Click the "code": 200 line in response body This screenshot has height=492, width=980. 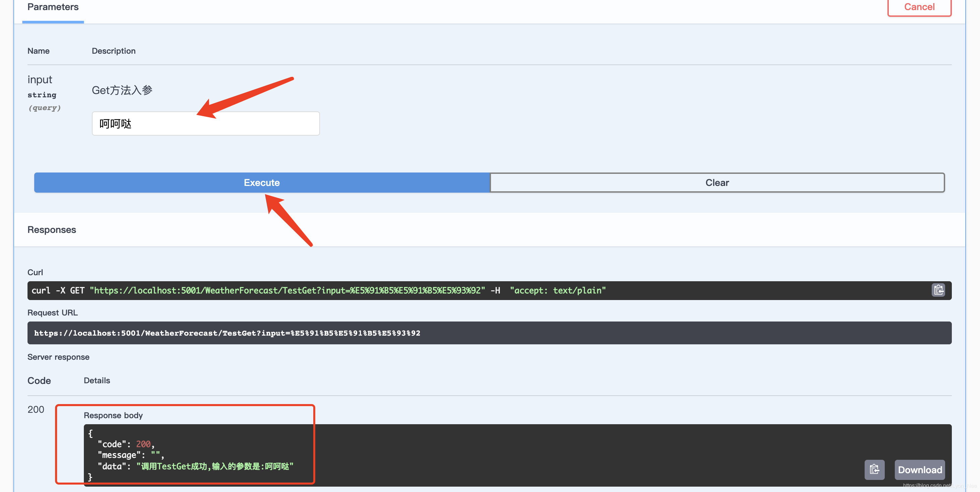tap(126, 444)
